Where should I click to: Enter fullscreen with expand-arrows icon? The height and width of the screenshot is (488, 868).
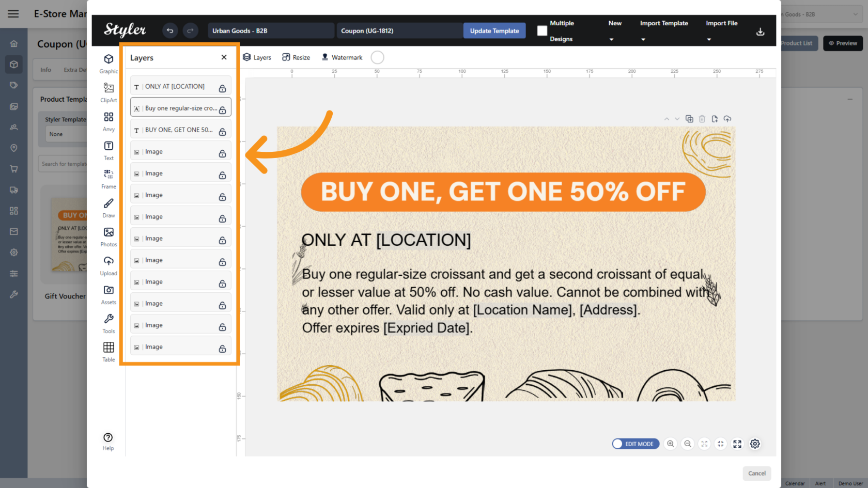click(737, 444)
